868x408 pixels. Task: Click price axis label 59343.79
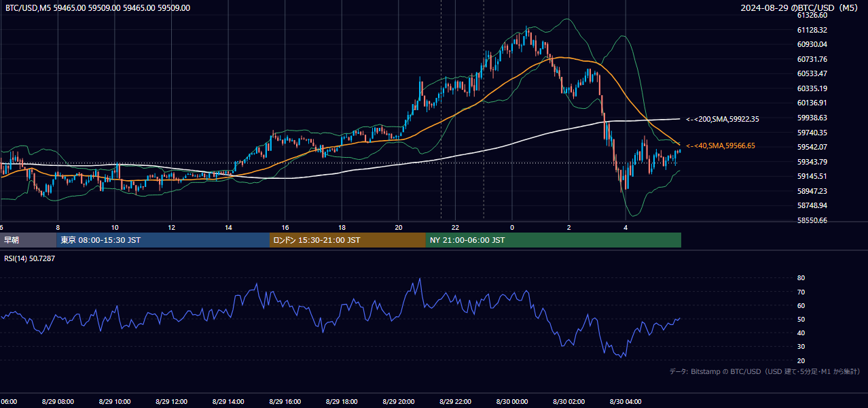coord(812,162)
